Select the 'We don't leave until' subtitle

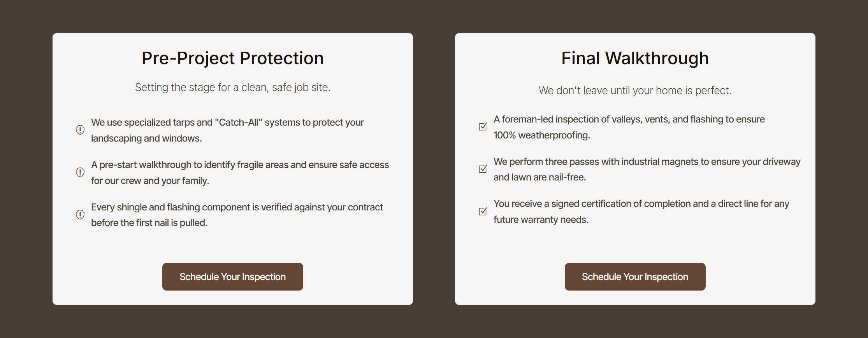635,91
